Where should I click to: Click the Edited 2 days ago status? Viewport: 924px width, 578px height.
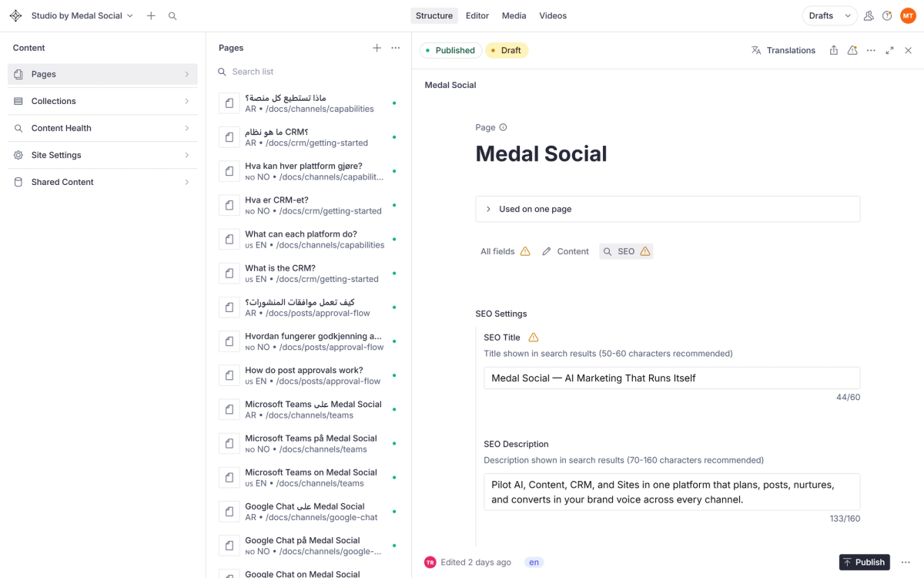pyautogui.click(x=475, y=563)
